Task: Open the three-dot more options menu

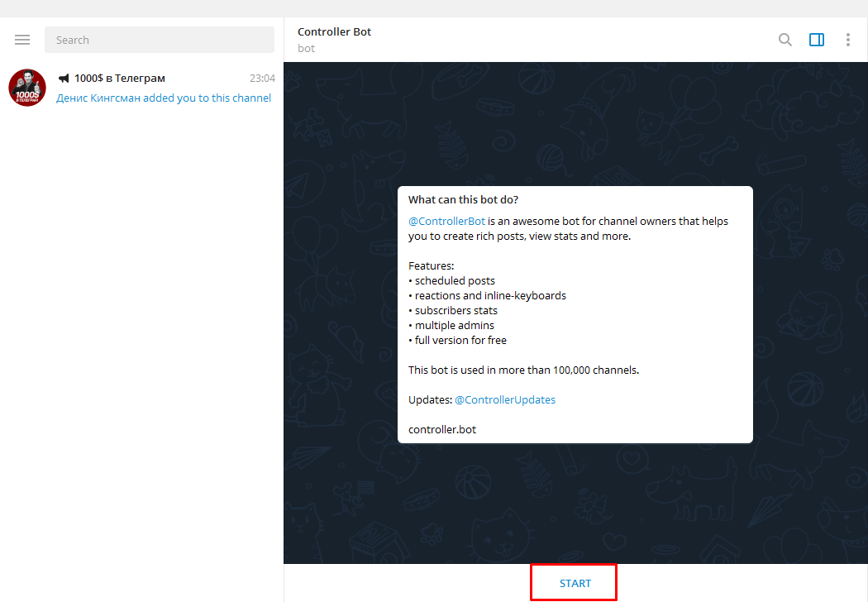Action: [x=848, y=40]
